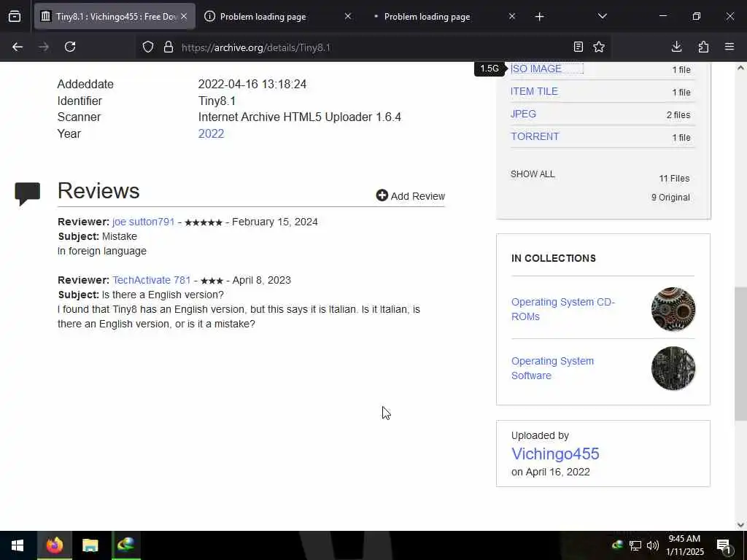The width and height of the screenshot is (747, 560).
Task: Close the third Problem loading page tab
Action: click(x=511, y=16)
